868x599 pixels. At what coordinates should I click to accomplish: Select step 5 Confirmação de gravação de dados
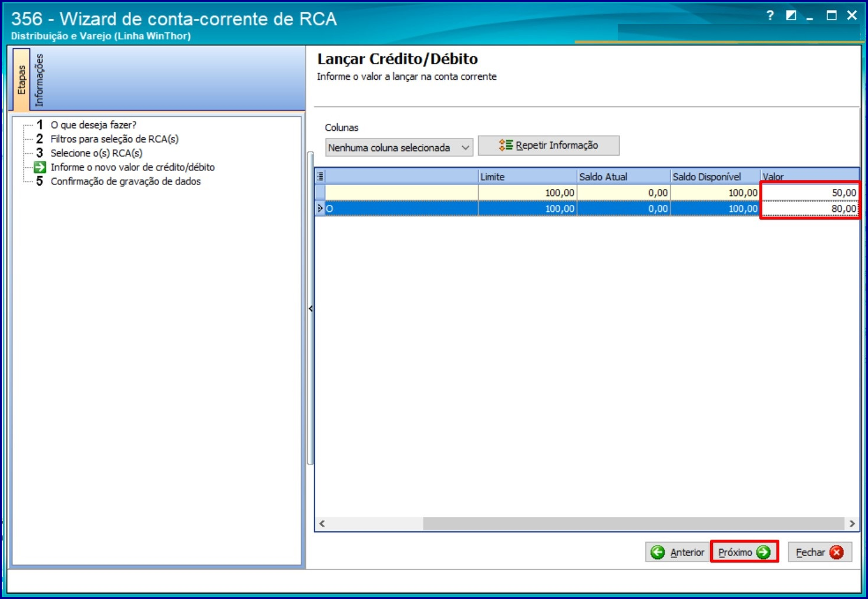click(126, 181)
